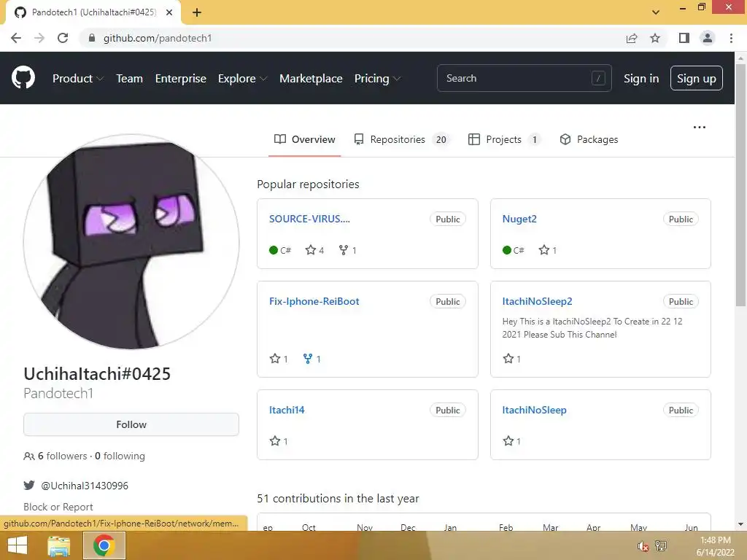Go back with the browser back arrow
This screenshot has width=747, height=560.
pos(16,38)
